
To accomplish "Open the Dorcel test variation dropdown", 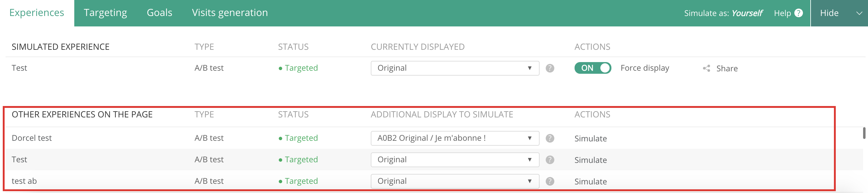I will [455, 138].
